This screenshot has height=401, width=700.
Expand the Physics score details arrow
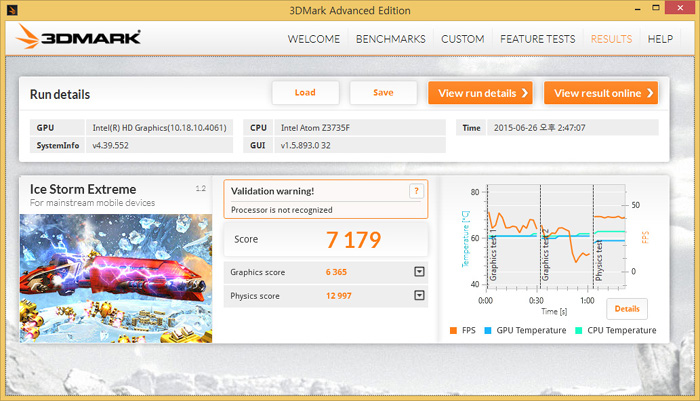tap(419, 295)
